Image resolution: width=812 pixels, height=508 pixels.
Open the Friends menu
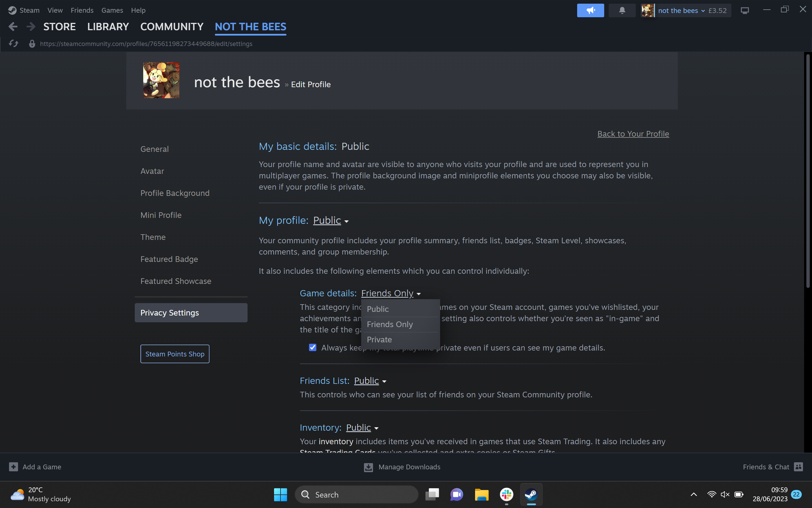(82, 10)
